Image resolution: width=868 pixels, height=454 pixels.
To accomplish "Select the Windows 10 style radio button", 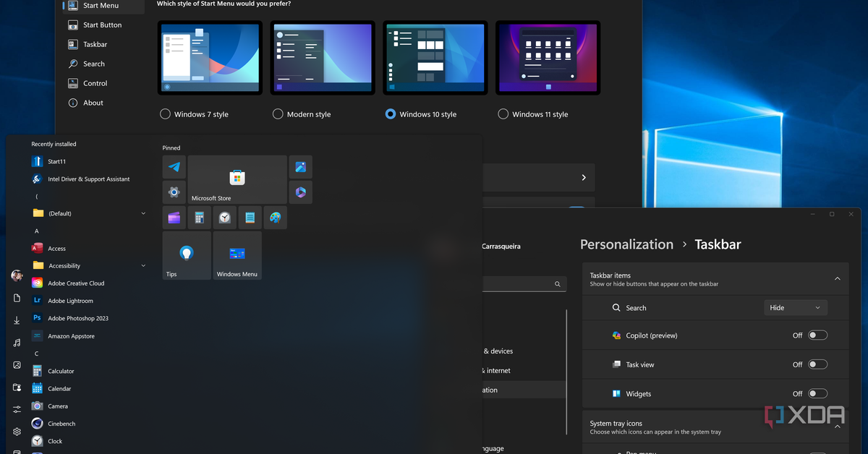I will [391, 114].
